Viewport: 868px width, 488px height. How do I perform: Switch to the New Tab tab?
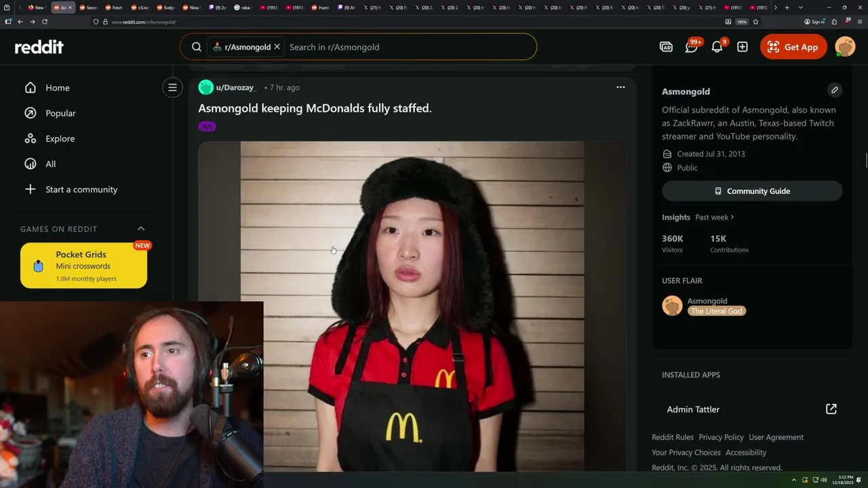36,7
